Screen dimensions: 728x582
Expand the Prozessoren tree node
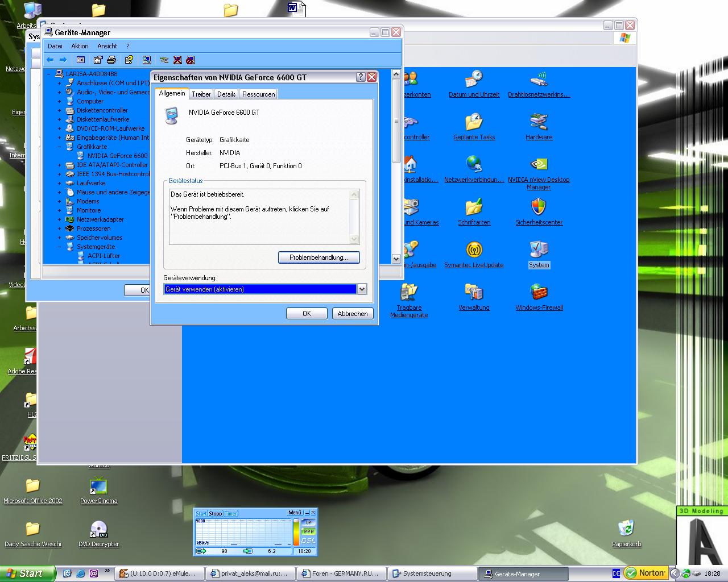[59, 228]
